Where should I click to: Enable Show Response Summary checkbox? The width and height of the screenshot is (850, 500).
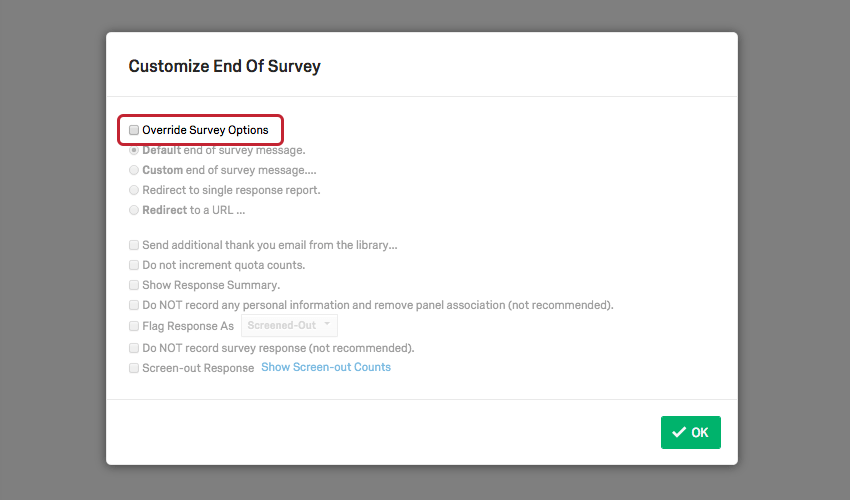[134, 285]
